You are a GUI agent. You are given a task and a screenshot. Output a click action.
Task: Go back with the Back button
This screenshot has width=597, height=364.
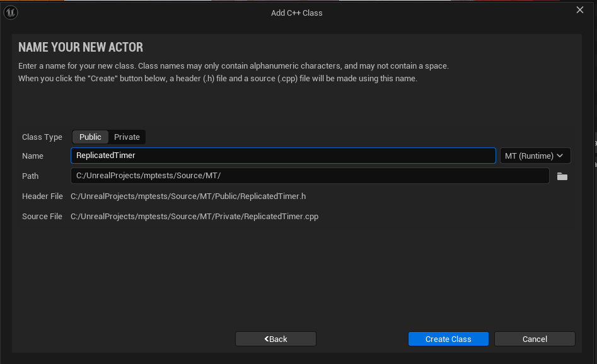(275, 339)
